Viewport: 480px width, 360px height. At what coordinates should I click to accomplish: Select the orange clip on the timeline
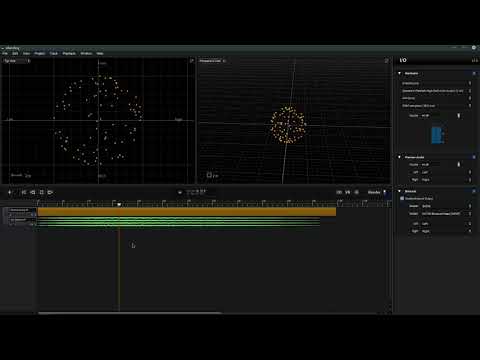click(x=187, y=212)
